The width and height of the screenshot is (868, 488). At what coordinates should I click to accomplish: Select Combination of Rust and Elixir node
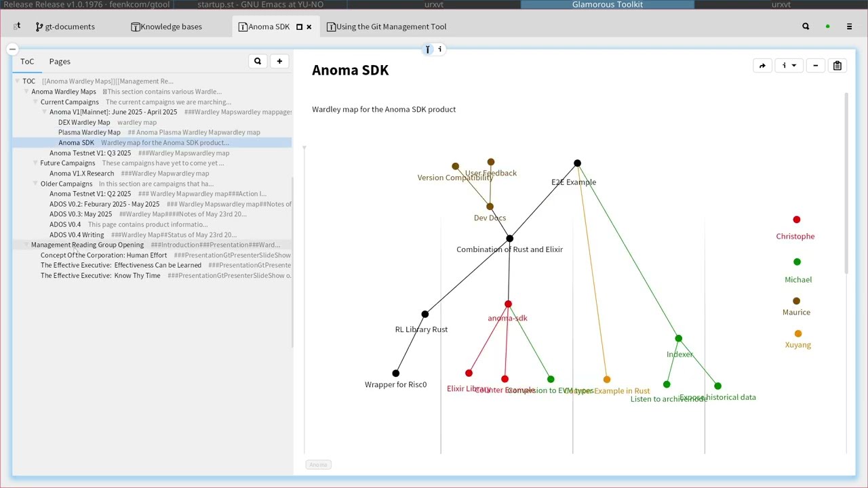509,239
